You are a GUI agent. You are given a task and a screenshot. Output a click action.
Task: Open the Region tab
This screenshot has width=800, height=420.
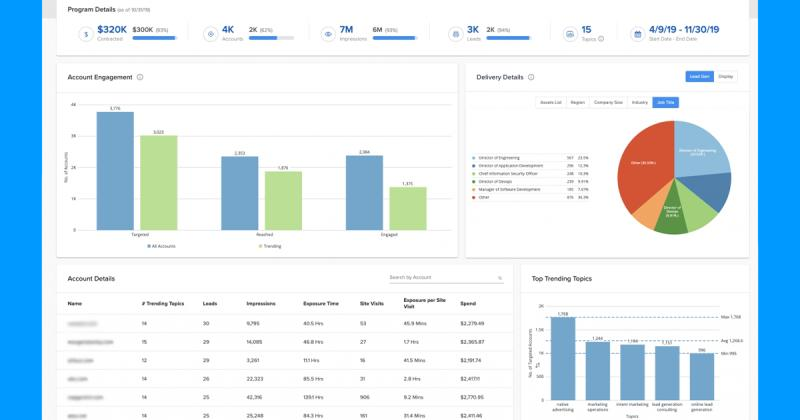click(578, 103)
